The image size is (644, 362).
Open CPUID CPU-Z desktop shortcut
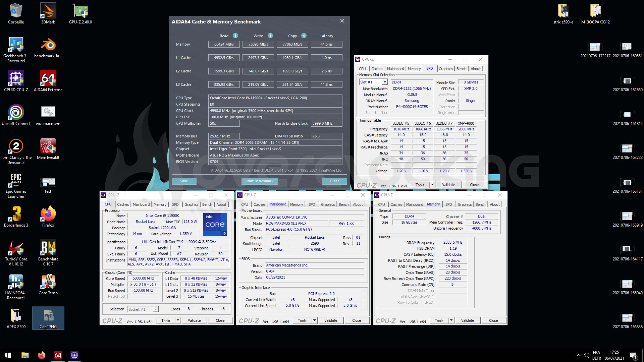coord(16,81)
